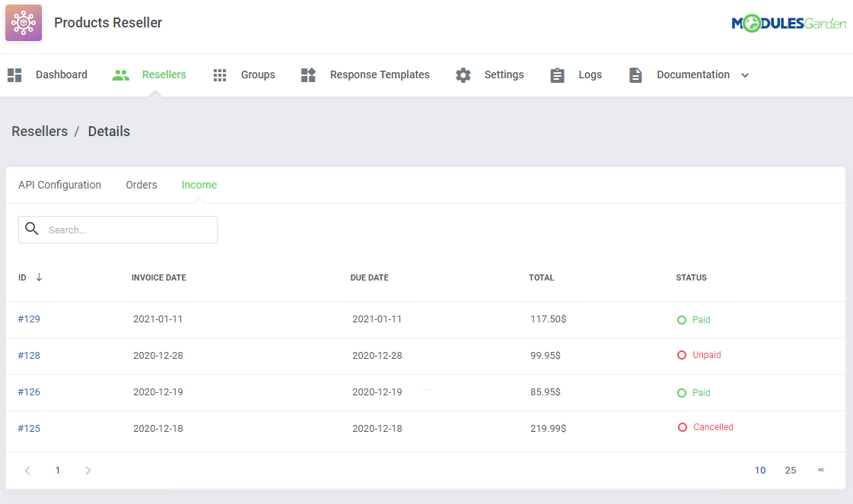Screen dimensions: 853x504
Task: Click due date 2021-01-11 for #129
Action: click(377, 319)
